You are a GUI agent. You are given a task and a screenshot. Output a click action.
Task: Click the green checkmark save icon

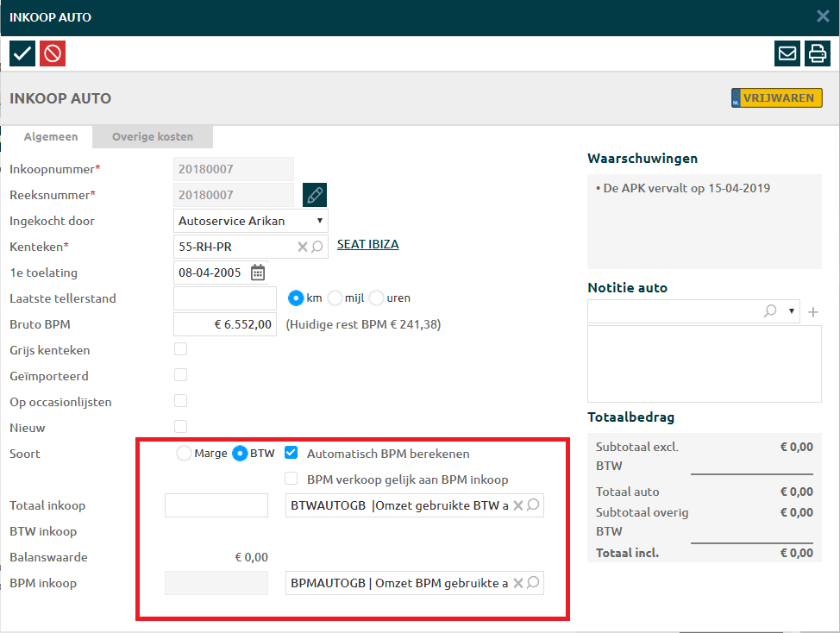tap(22, 53)
